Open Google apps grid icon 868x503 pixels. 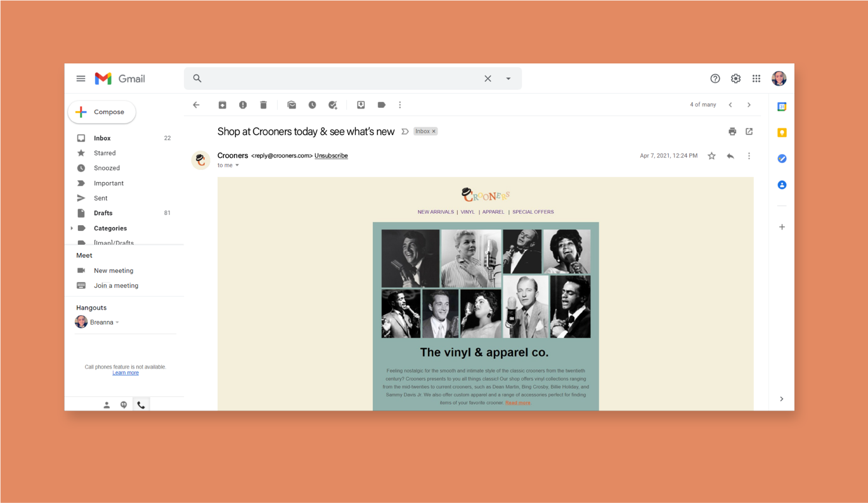pyautogui.click(x=756, y=79)
